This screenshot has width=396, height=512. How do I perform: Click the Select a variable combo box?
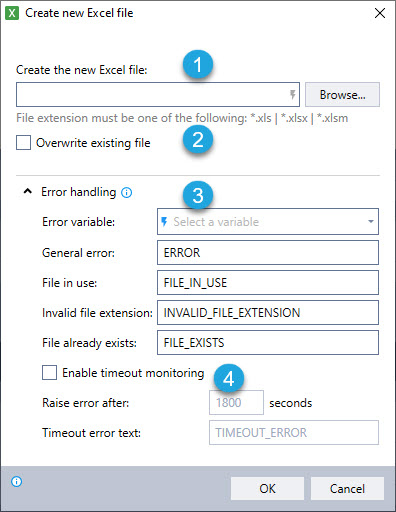point(268,222)
